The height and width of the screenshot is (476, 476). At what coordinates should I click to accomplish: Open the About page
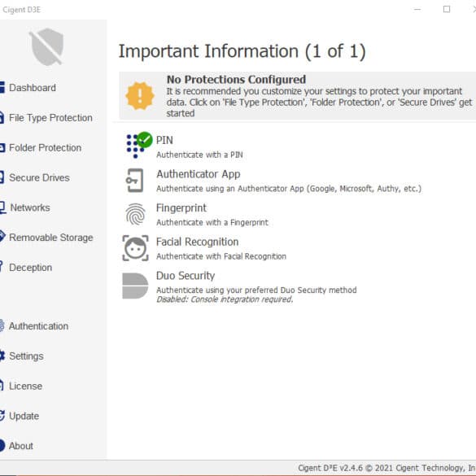pos(20,446)
